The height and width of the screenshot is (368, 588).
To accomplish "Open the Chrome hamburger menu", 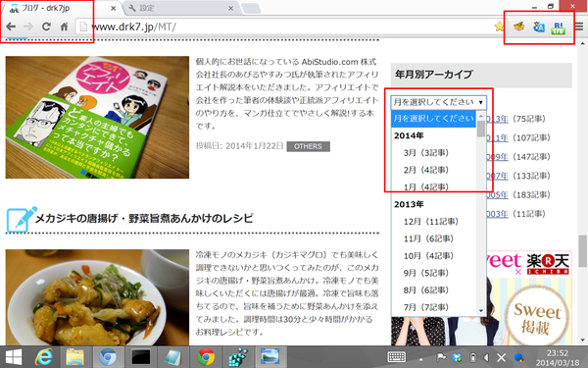I will click(x=579, y=26).
